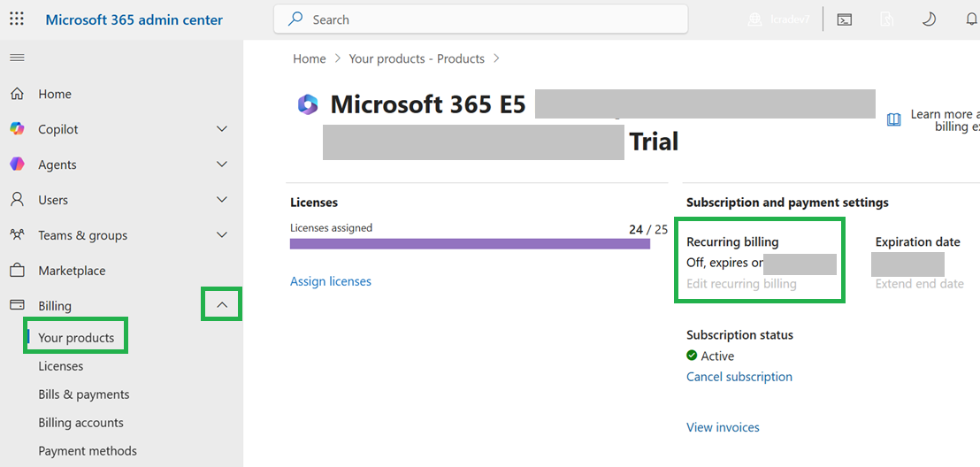The height and width of the screenshot is (467, 980).
Task: Open Billing accounts page
Action: 80,423
